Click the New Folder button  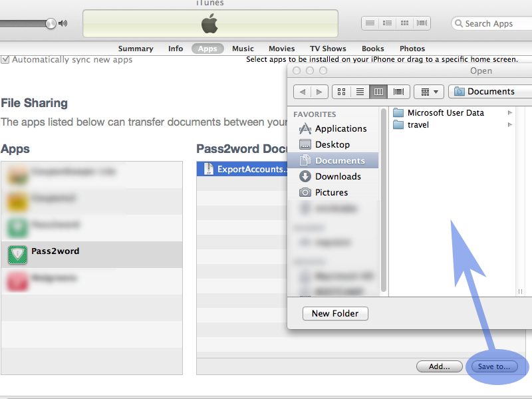335,313
